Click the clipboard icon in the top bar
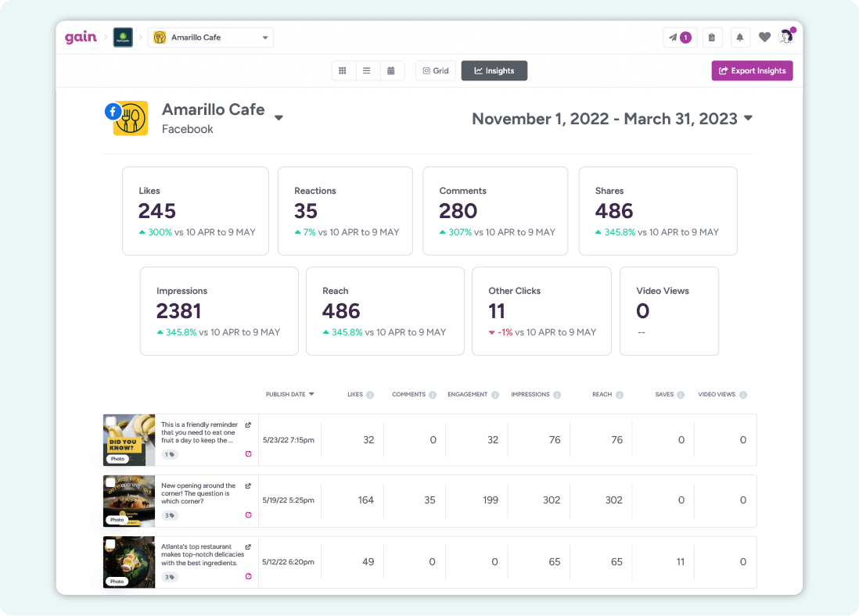Image resolution: width=859 pixels, height=616 pixels. click(712, 38)
